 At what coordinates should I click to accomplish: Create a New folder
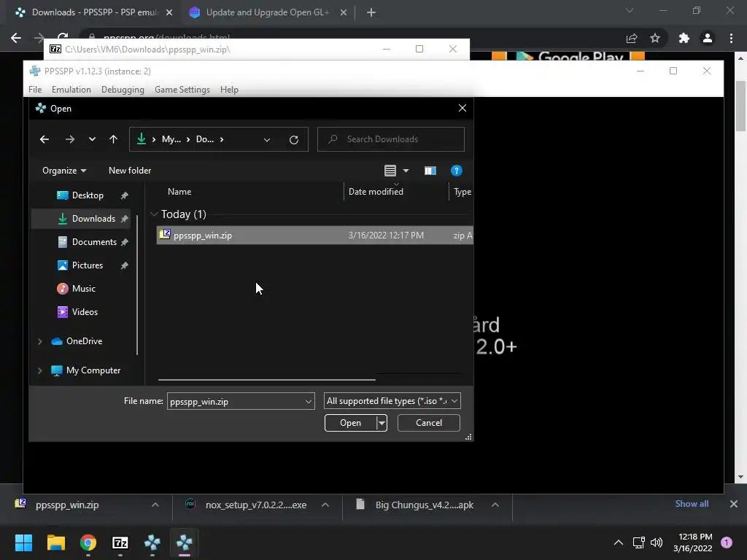tap(130, 171)
